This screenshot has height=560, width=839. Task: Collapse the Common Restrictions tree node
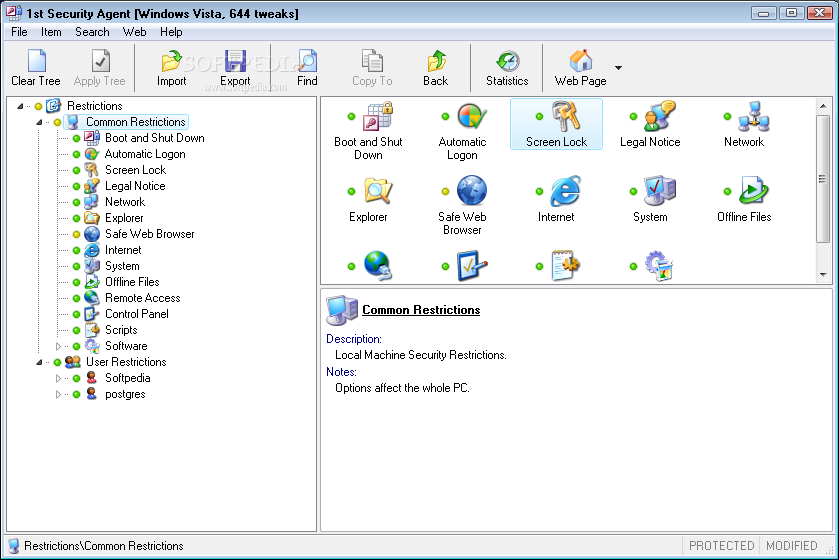point(39,122)
